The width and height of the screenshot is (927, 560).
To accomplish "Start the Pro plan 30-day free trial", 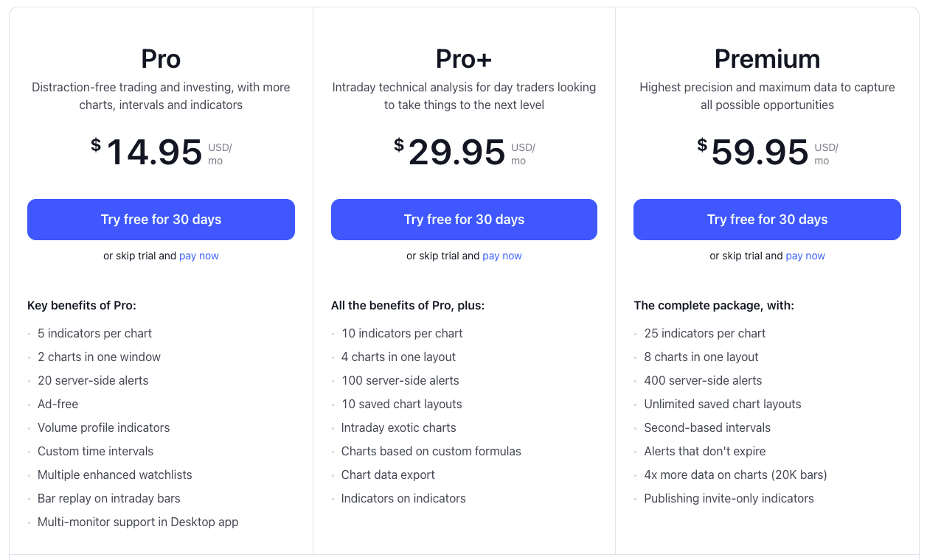I will tap(161, 220).
